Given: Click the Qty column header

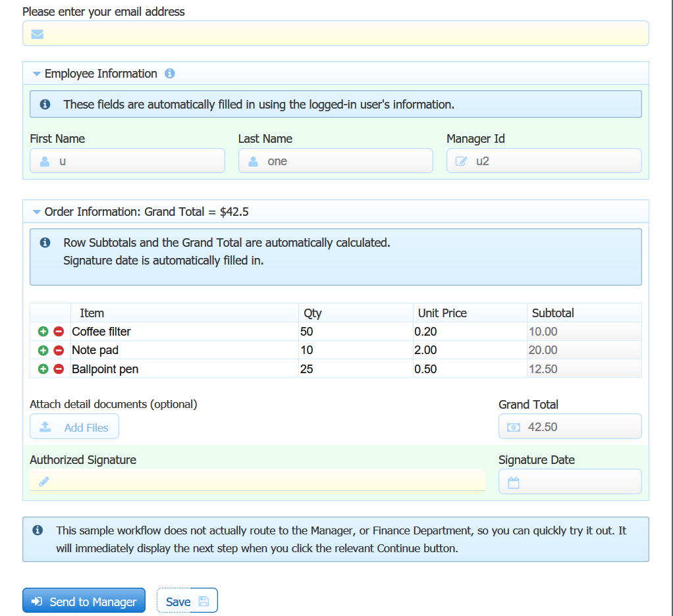Looking at the screenshot, I should [x=356, y=313].
